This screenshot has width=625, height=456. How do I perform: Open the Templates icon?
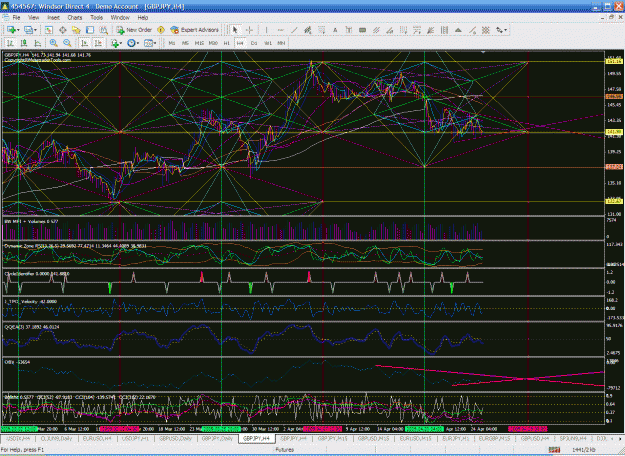148,43
